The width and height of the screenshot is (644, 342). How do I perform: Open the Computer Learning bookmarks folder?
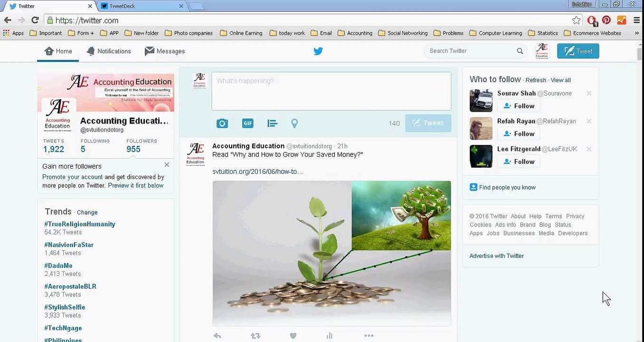coord(495,33)
